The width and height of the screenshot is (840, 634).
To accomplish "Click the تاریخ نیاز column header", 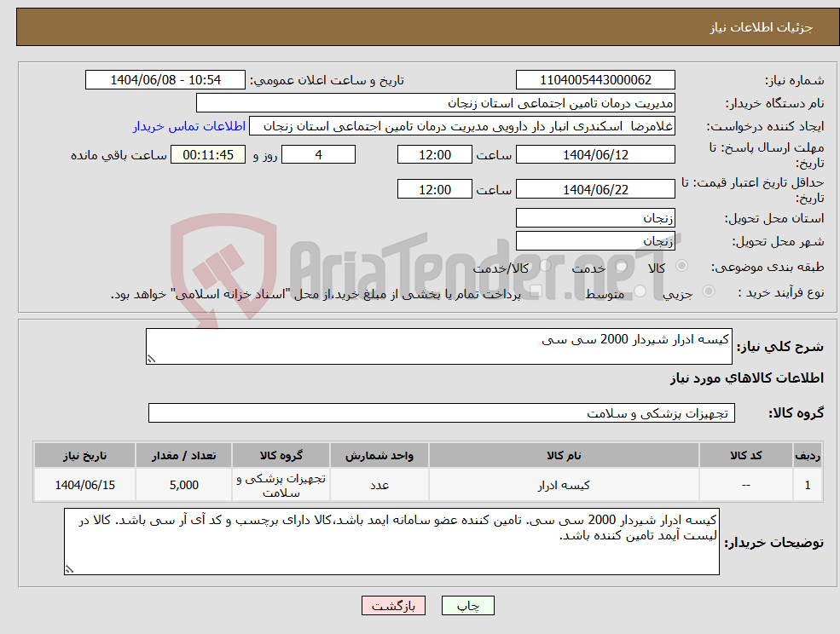I will [84, 455].
